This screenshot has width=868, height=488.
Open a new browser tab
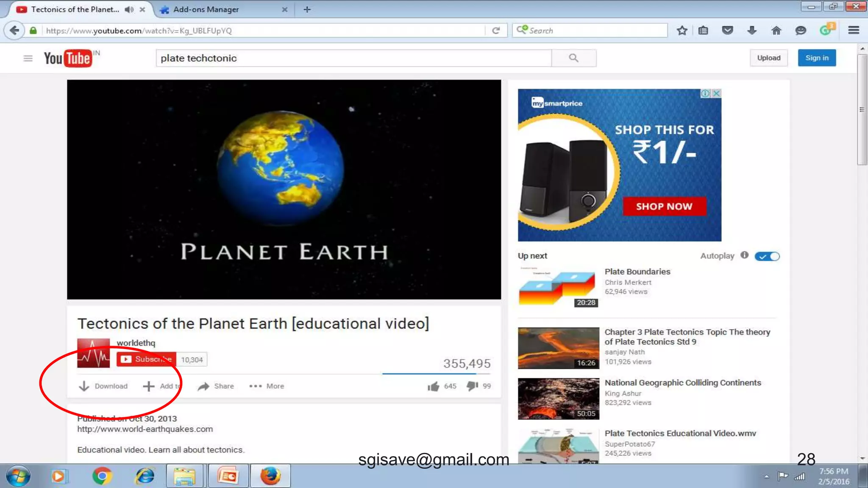click(x=307, y=9)
